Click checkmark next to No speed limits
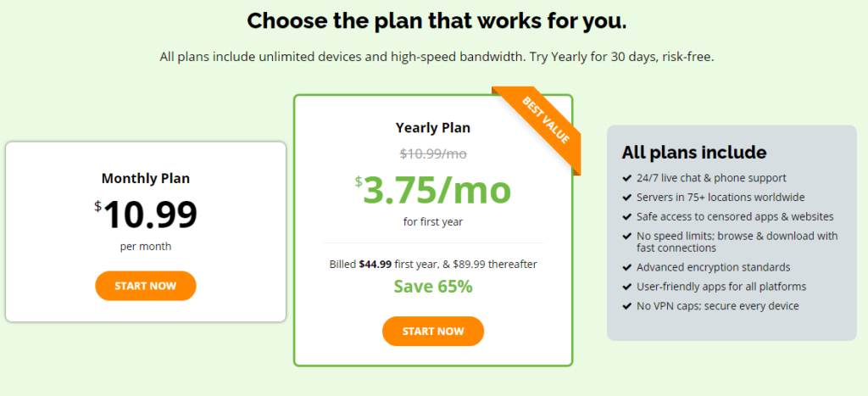This screenshot has height=396, width=868. [x=626, y=237]
